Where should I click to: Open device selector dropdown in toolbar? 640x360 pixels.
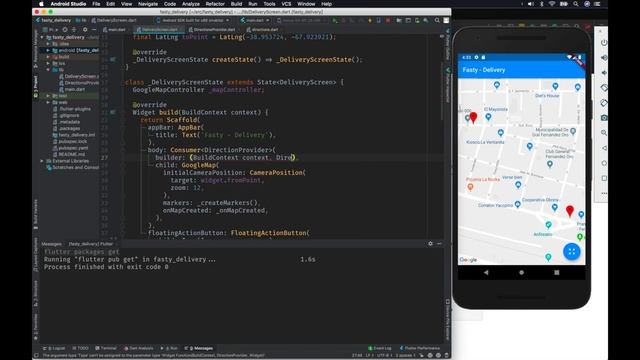[x=192, y=20]
